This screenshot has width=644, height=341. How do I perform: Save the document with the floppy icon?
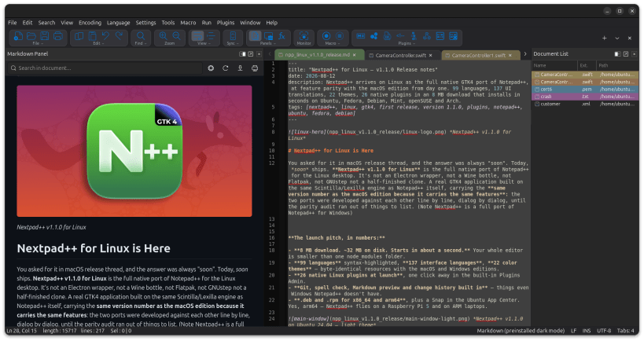coord(44,36)
